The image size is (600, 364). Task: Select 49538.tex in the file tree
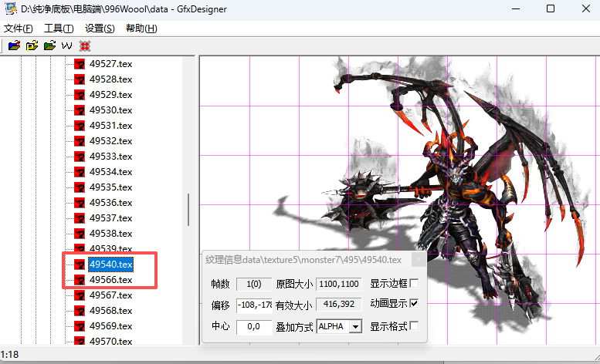click(x=110, y=234)
